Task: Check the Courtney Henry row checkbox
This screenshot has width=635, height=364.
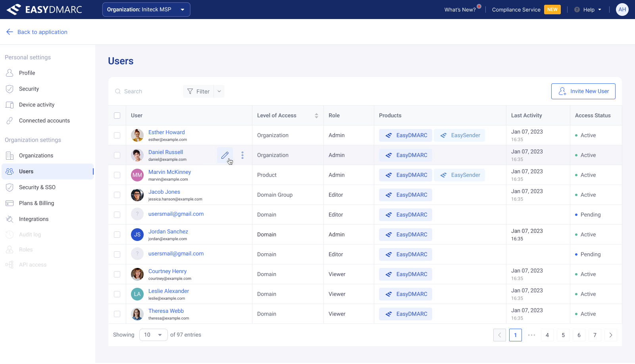Action: pyautogui.click(x=117, y=274)
